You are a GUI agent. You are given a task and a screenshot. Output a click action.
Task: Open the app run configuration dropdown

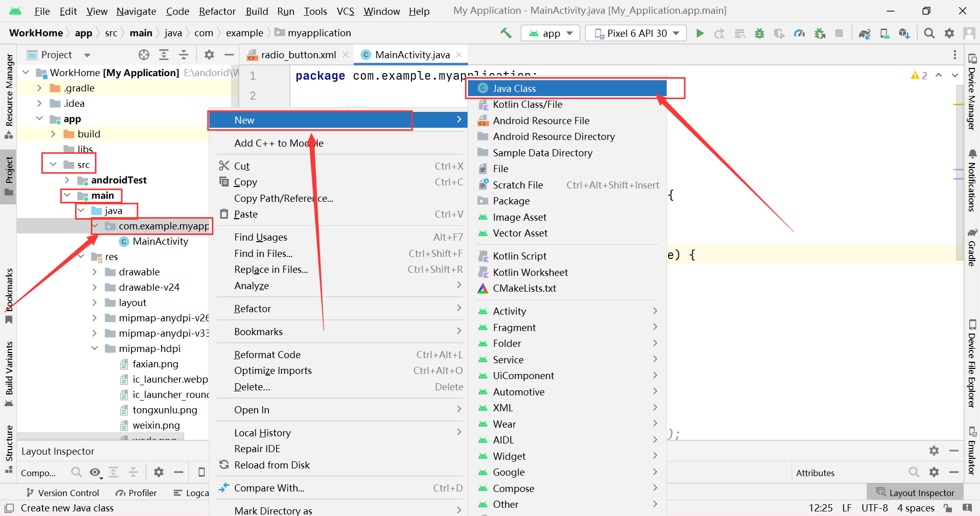[x=550, y=33]
